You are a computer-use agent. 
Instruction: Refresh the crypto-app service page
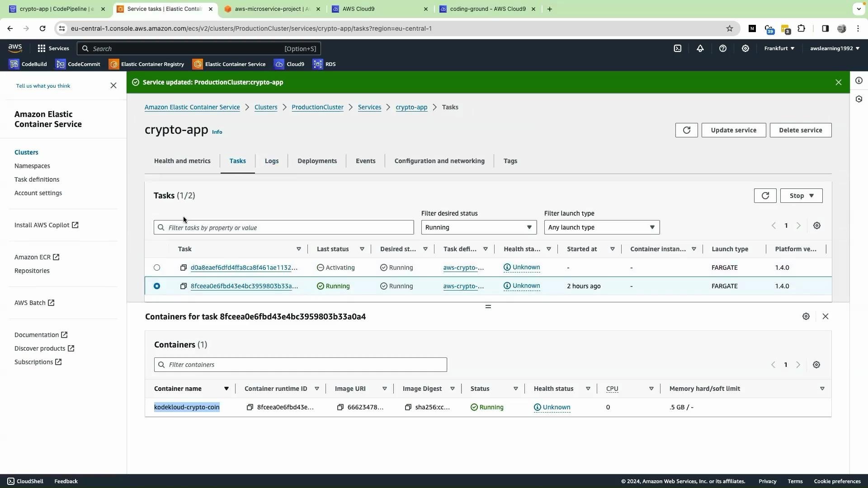(x=686, y=130)
